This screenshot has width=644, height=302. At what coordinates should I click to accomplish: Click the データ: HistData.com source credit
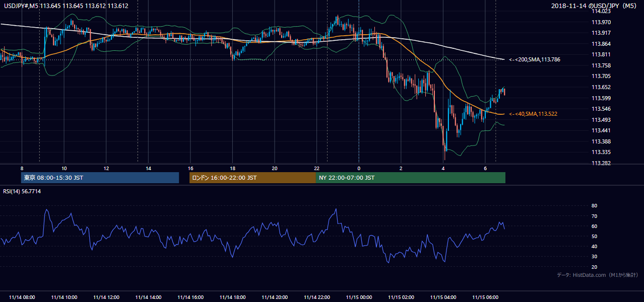click(x=598, y=275)
